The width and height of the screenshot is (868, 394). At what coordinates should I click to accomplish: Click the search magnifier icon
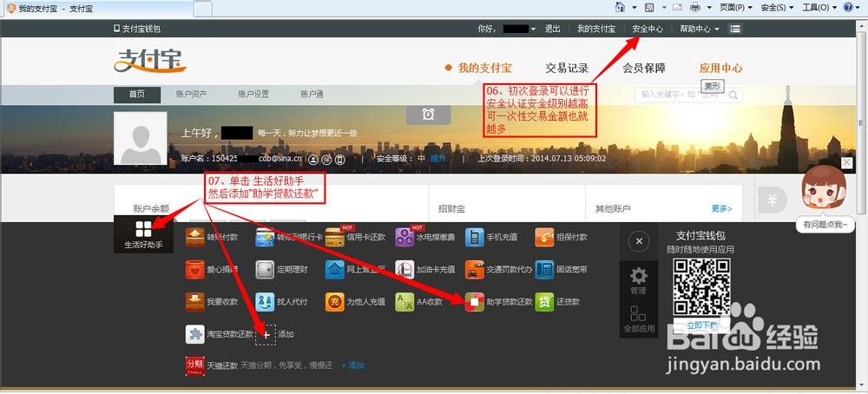coord(733,95)
